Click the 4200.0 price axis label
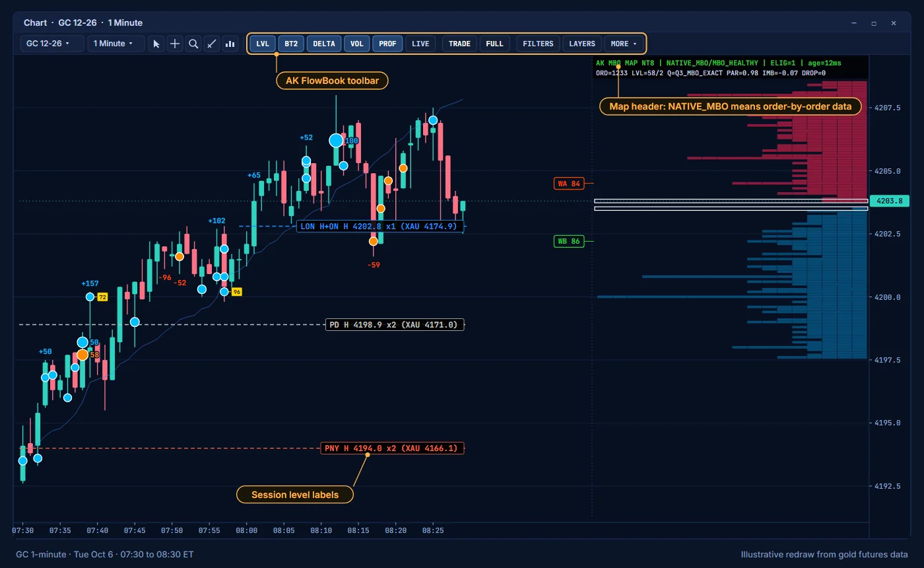This screenshot has height=568, width=924. (888, 297)
